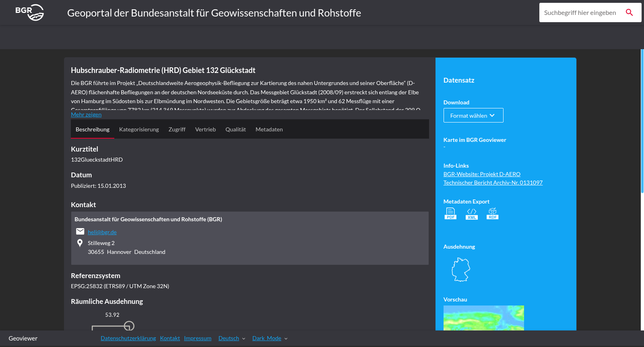Open the Datenschutzerklärung link
The width and height of the screenshot is (644, 347).
click(128, 338)
